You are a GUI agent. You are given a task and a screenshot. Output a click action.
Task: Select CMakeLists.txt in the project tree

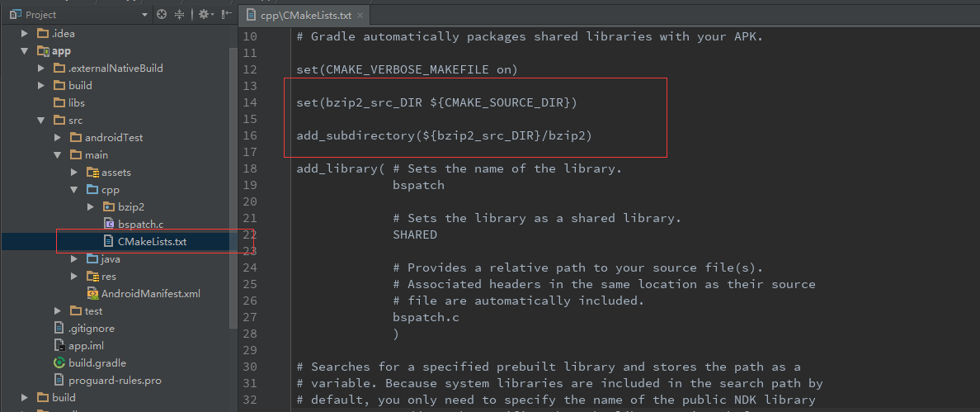pyautogui.click(x=152, y=241)
